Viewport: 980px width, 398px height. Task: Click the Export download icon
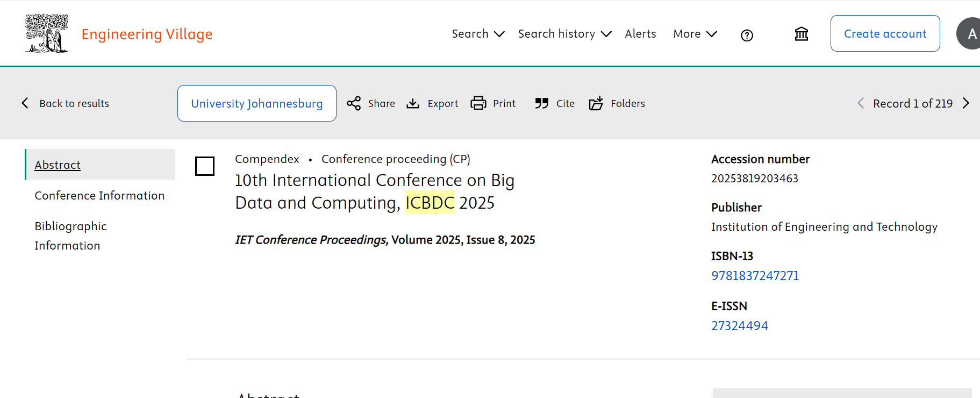(413, 103)
